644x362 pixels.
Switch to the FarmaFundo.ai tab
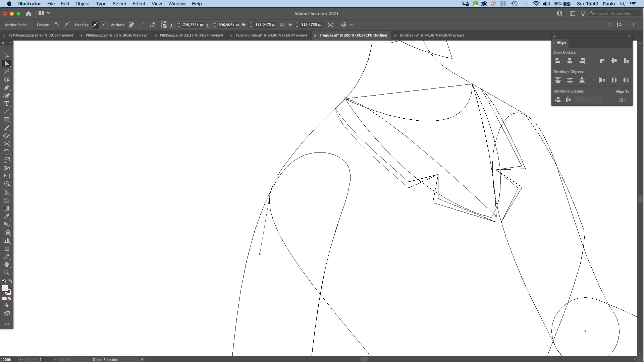pos(271,35)
